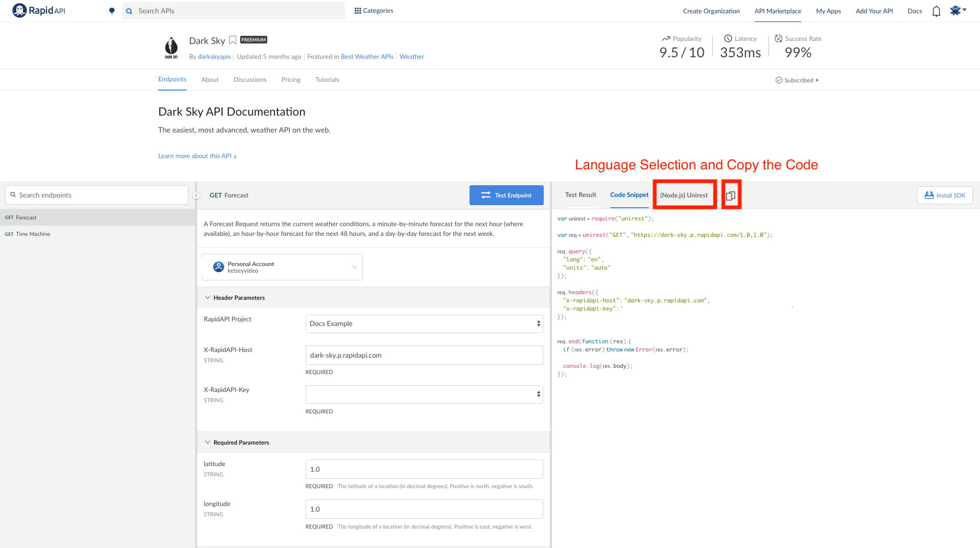
Task: Click the magnifier icon in Search APIs
Action: [x=130, y=11]
